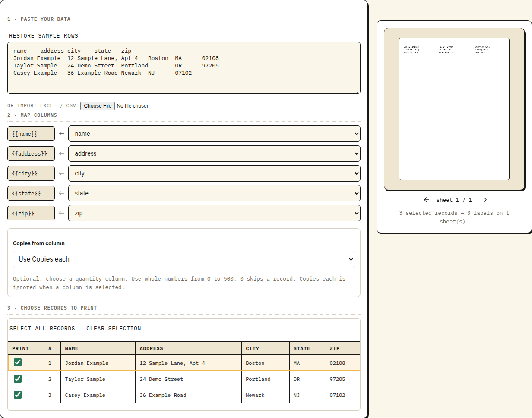Click the {{zip}} placeholder tag
This screenshot has height=418, width=532.
pos(31,213)
